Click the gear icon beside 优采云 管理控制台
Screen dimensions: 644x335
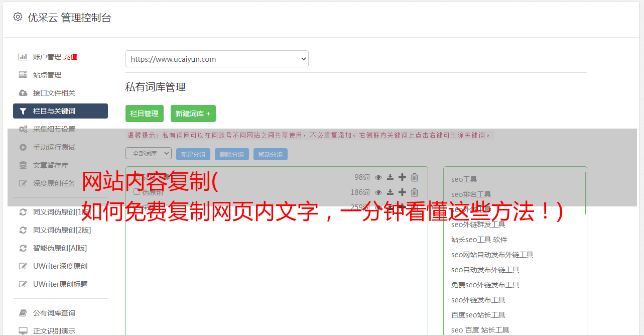tap(18, 17)
